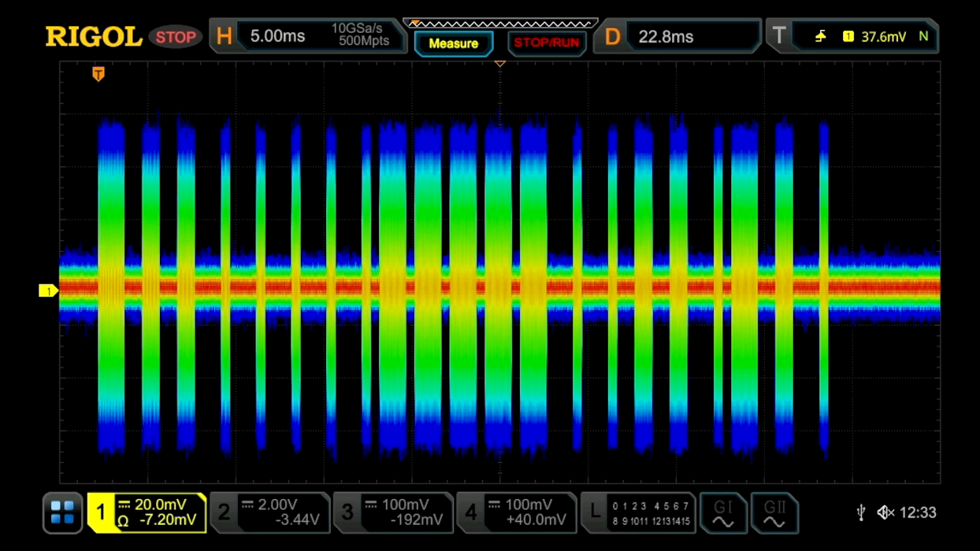Turn on channel 4 with +40.0mV offset
This screenshot has width=980, height=551.
[516, 512]
